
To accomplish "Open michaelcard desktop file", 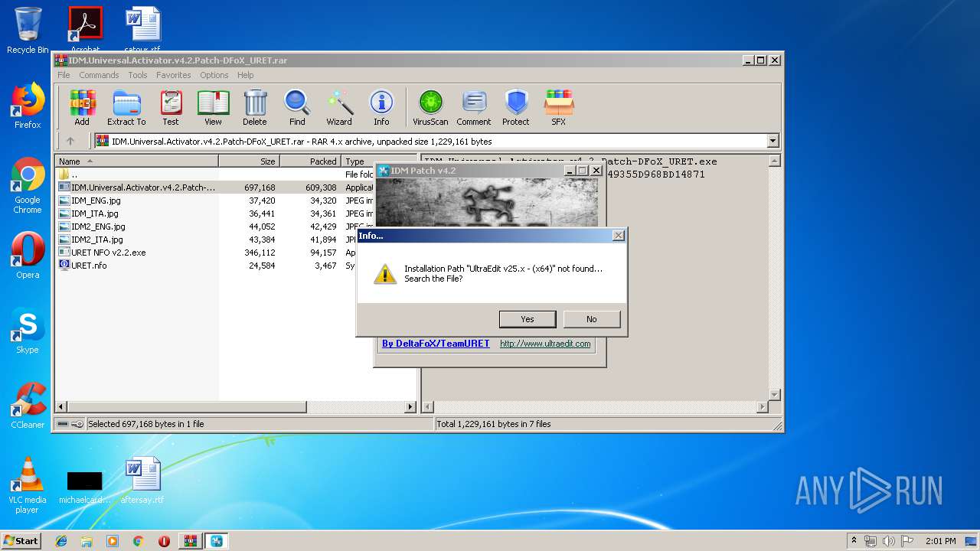I will pyautogui.click(x=85, y=487).
